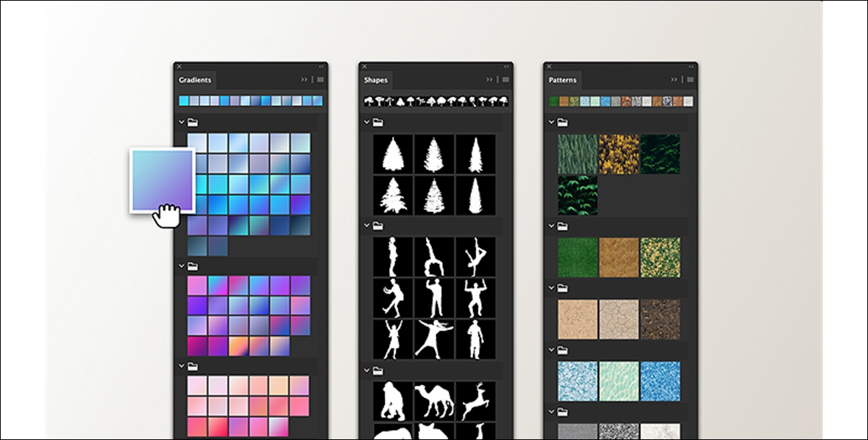Switch to the Gradients tab
This screenshot has width=868, height=440.
click(195, 80)
